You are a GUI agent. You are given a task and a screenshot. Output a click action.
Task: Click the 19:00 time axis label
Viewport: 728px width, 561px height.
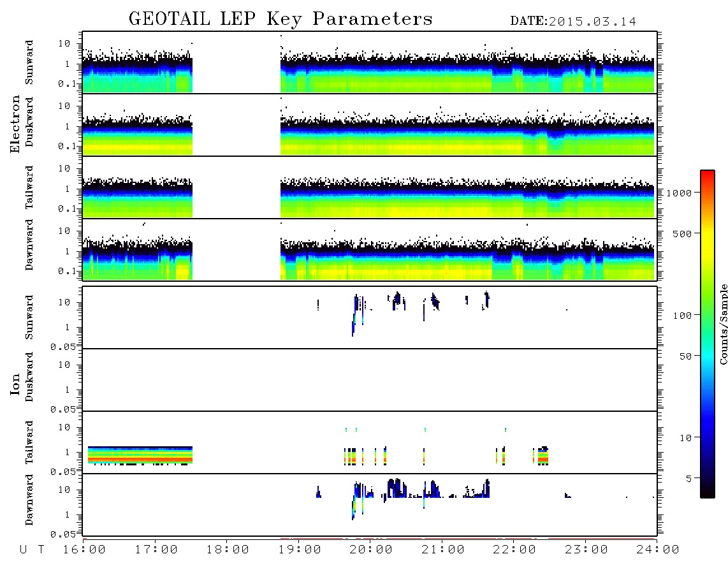300,550
